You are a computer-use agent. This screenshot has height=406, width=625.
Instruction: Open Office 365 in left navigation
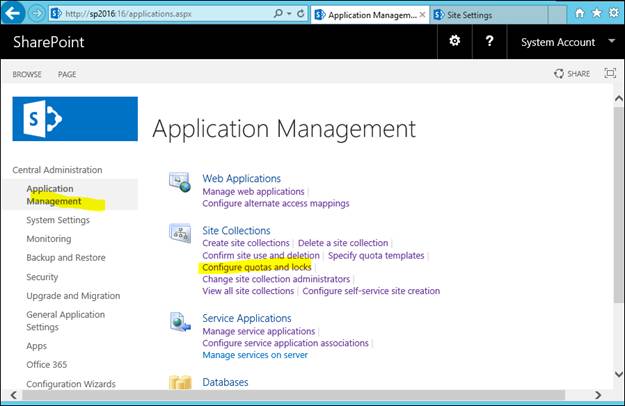(x=47, y=365)
